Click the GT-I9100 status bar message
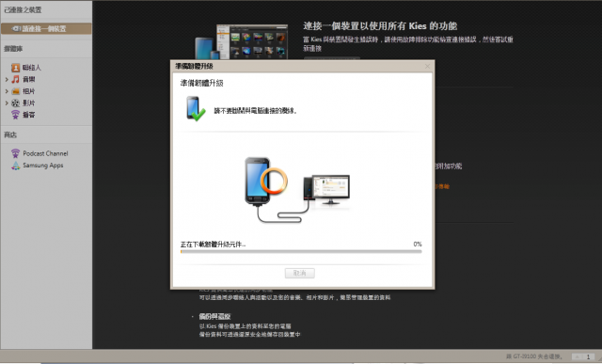 (534, 356)
